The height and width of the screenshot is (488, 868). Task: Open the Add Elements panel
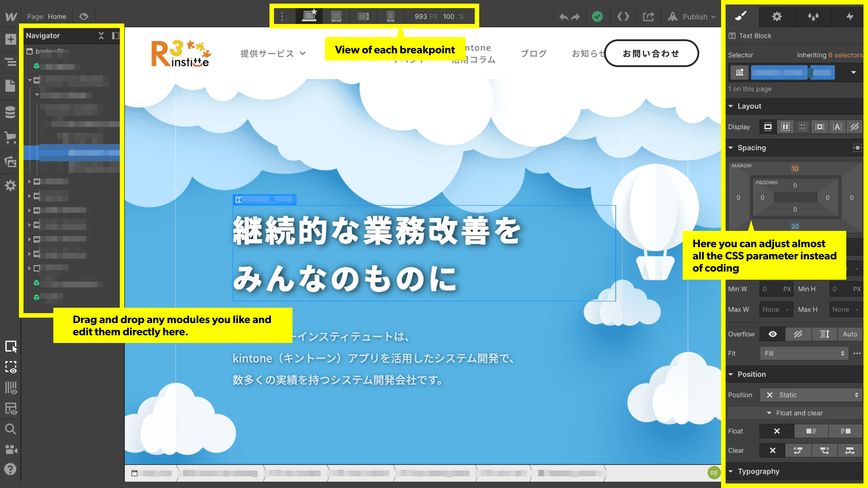[10, 39]
